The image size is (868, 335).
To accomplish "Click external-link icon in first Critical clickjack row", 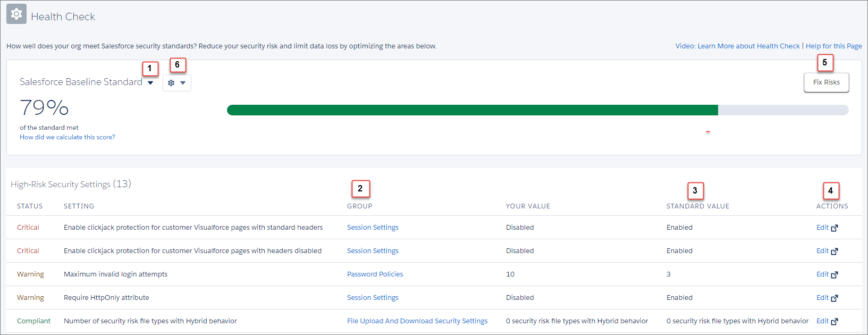I will (x=835, y=228).
